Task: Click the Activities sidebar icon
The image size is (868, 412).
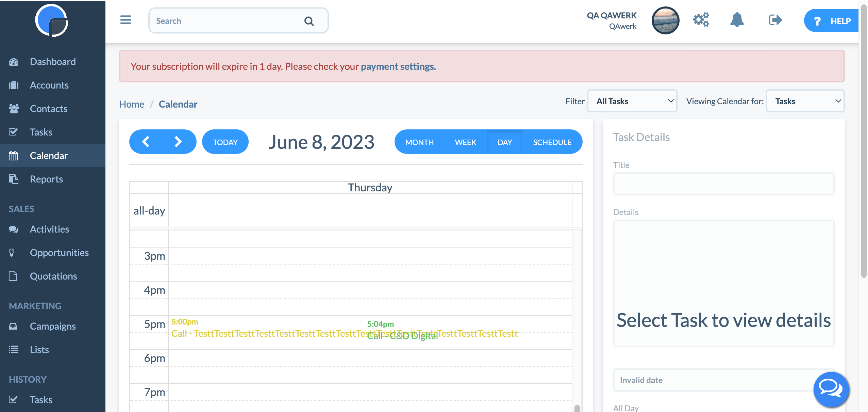Action: 13,228
